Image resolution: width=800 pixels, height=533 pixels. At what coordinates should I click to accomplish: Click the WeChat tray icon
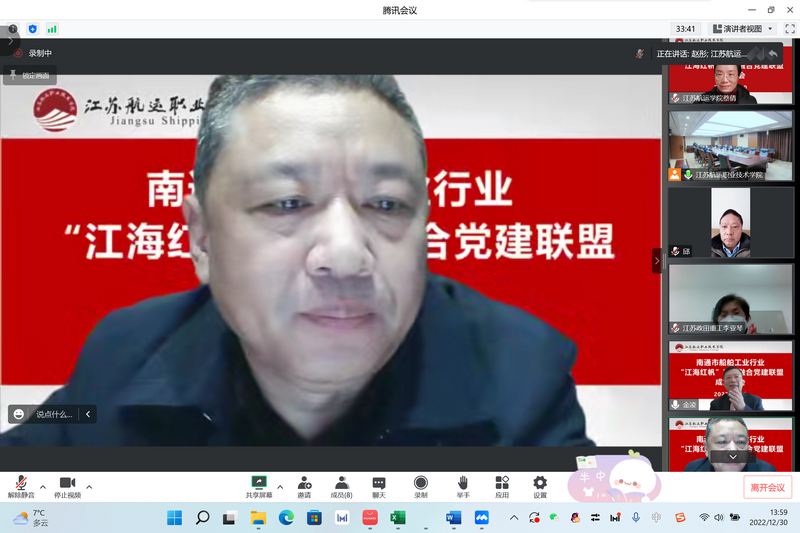click(554, 518)
